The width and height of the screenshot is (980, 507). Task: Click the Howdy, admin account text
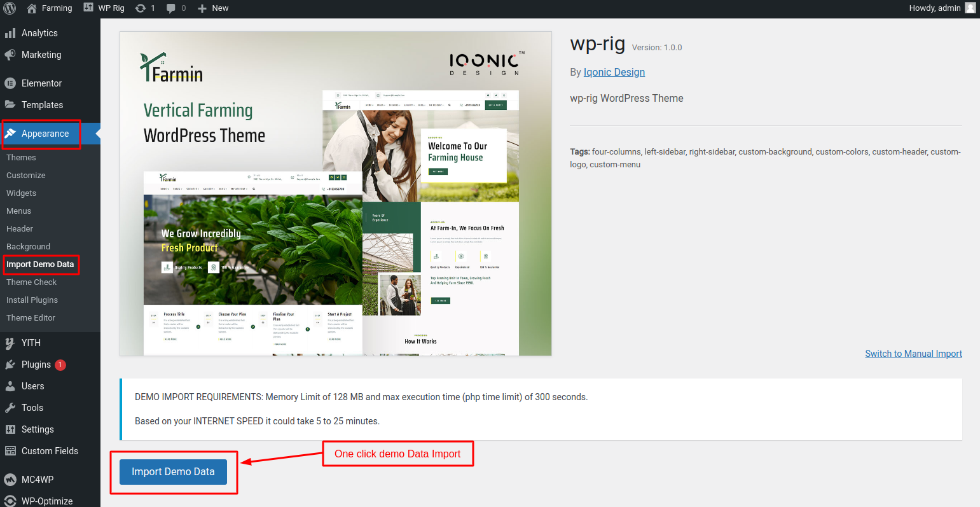[935, 8]
